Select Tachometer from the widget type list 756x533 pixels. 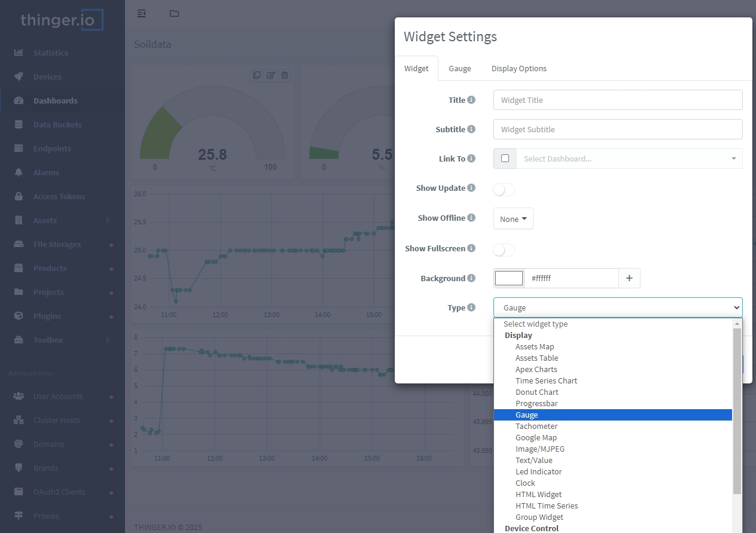536,426
